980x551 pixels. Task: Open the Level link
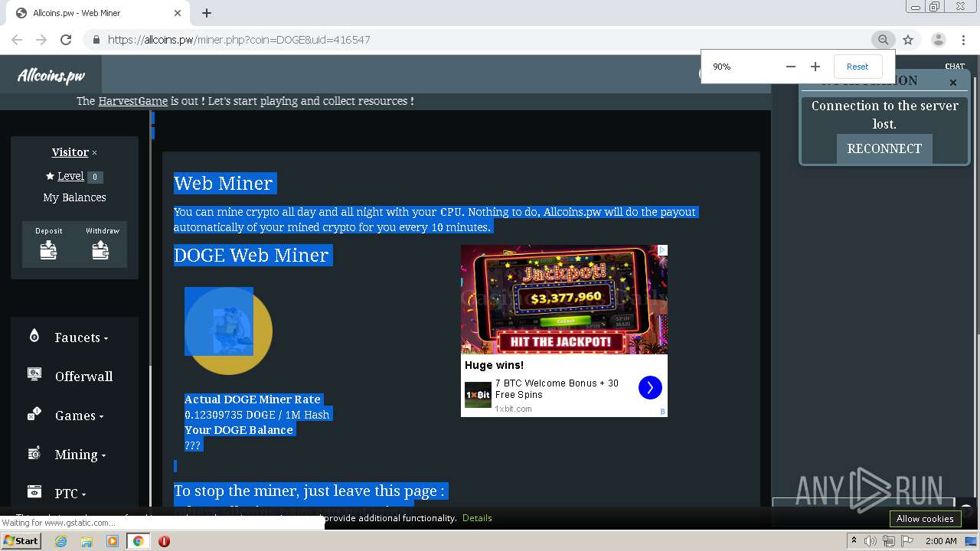70,176
